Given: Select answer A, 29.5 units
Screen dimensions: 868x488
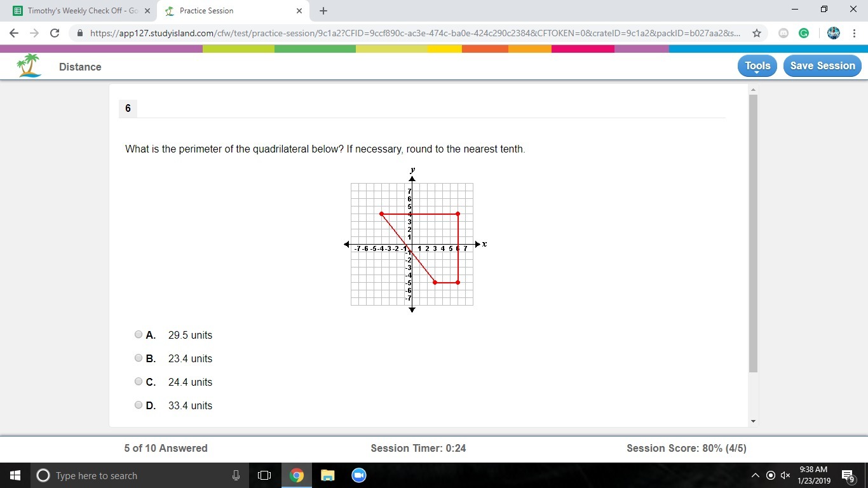Looking at the screenshot, I should click(x=139, y=335).
